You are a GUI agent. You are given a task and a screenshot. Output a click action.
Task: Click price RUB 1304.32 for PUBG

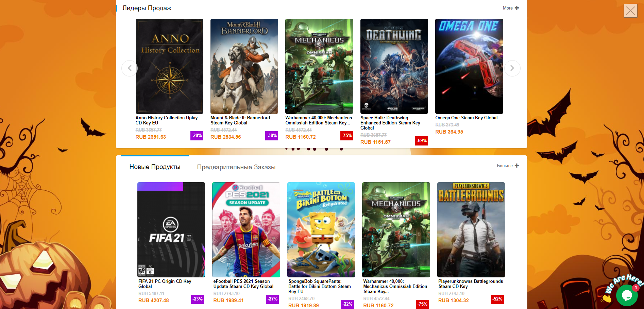[454, 301]
